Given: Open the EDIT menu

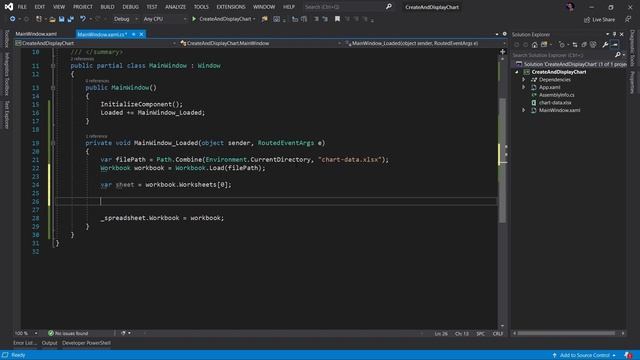Looking at the screenshot, I should click(40, 7).
